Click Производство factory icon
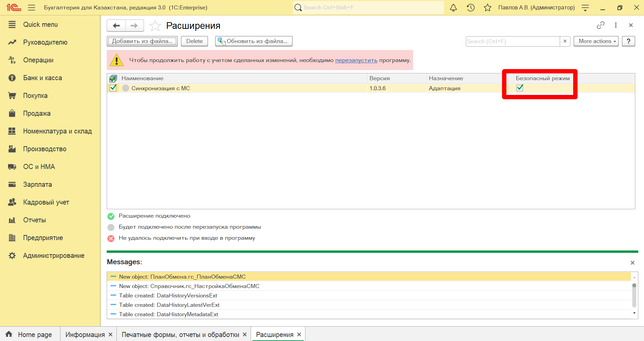This screenshot has height=341, width=644. [x=12, y=149]
